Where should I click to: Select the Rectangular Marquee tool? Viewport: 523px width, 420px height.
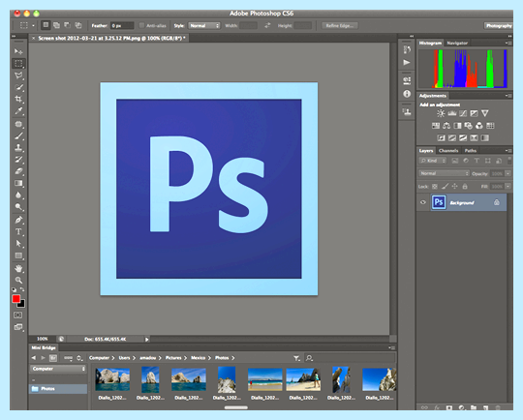(x=18, y=63)
